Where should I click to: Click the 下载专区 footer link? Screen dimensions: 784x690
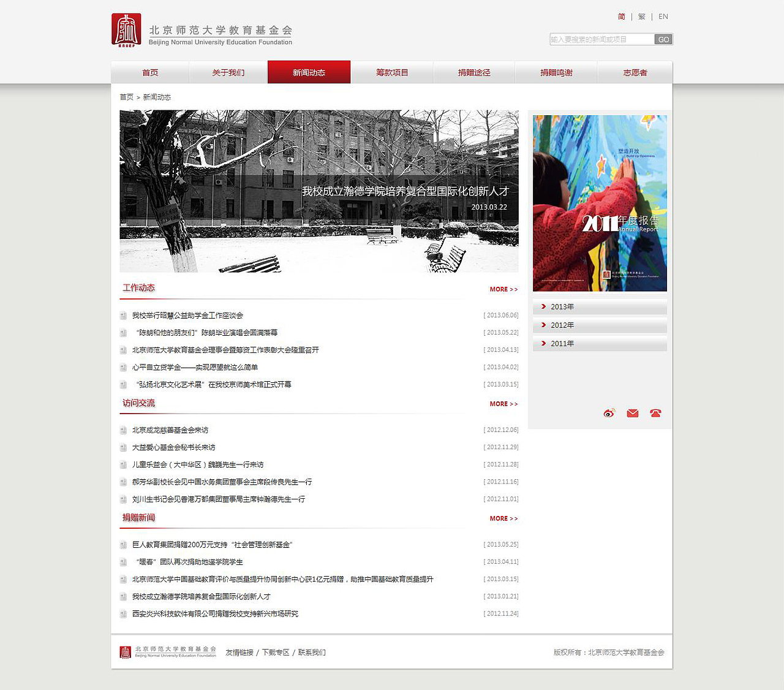[276, 653]
